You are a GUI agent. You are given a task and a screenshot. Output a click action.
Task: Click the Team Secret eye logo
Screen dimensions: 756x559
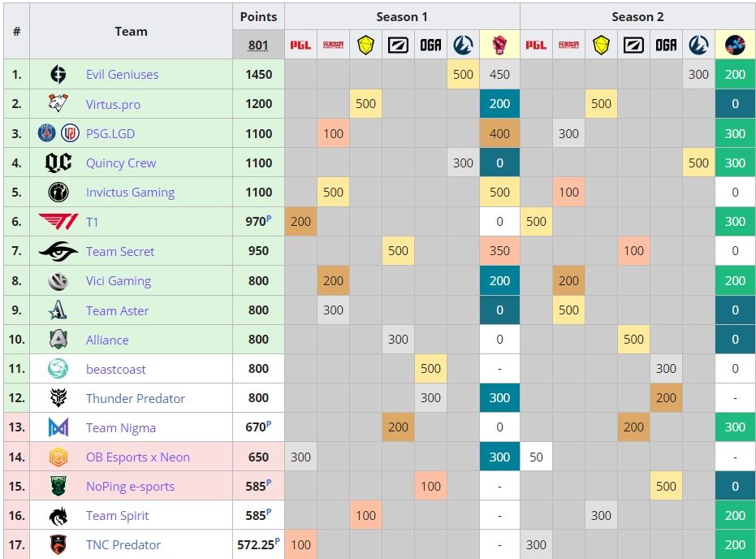pos(58,251)
